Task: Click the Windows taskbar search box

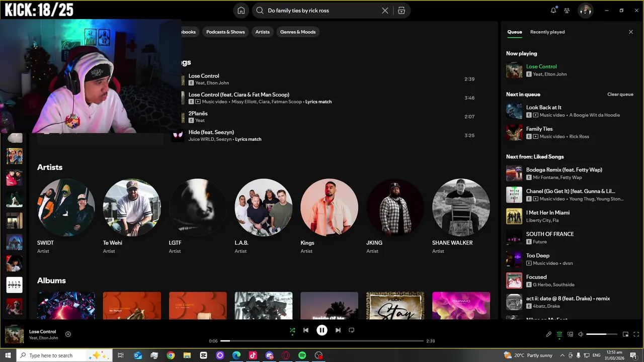Action: coord(65,355)
